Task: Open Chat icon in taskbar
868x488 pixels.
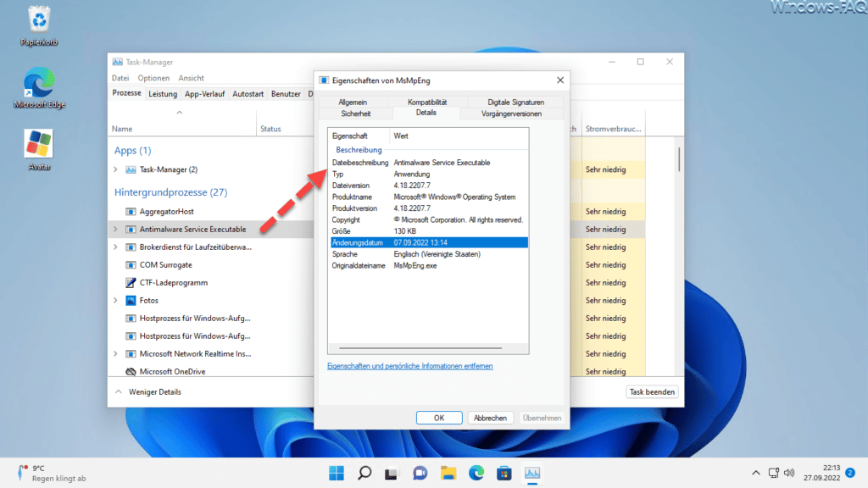Action: coord(420,473)
